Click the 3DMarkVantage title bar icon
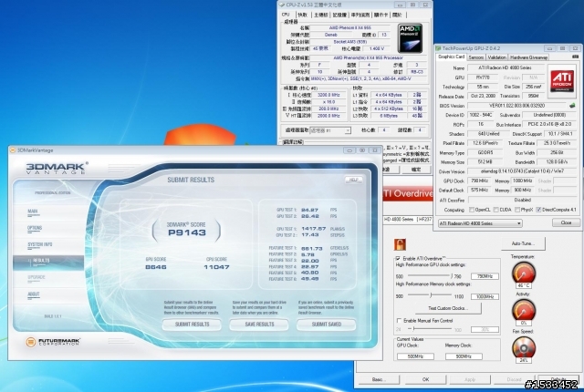Screen dimensions: 584x392 (13, 150)
